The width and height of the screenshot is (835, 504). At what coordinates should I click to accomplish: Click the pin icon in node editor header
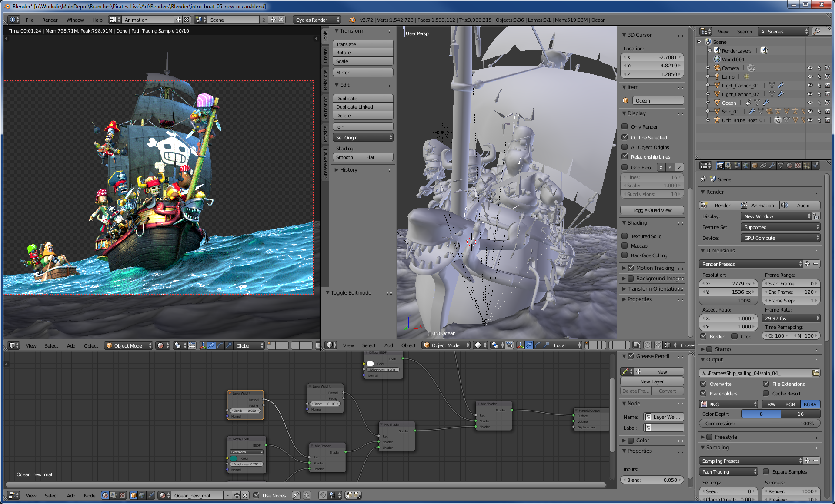click(296, 495)
